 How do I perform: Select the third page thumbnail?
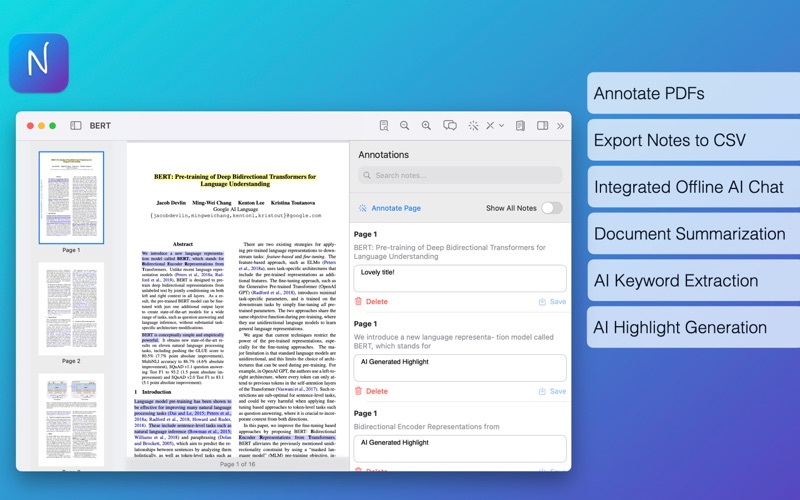(71, 420)
